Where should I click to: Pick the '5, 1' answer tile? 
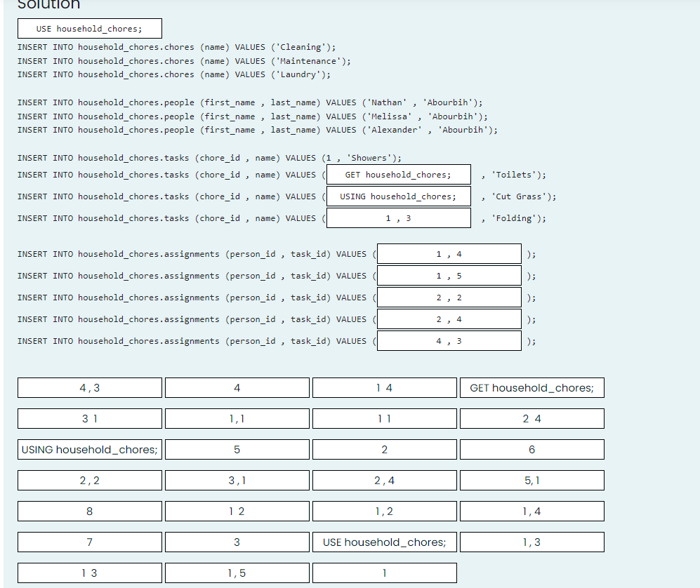[532, 480]
